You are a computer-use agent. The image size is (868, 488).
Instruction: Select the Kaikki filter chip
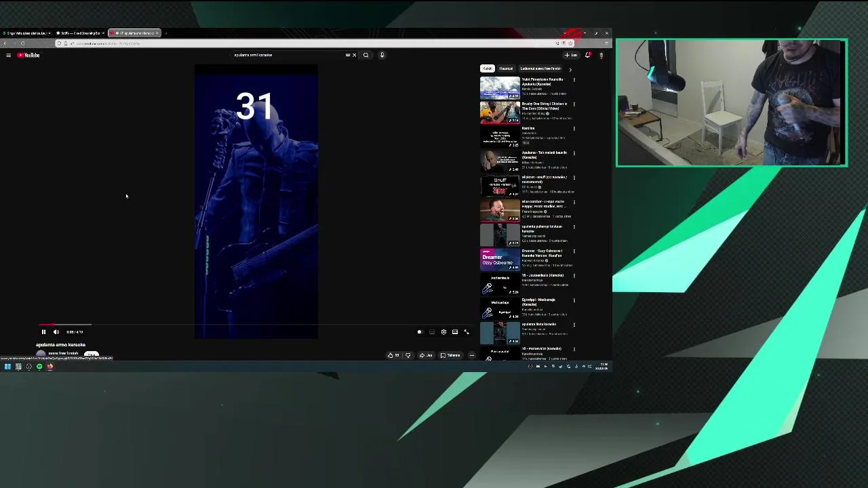487,68
